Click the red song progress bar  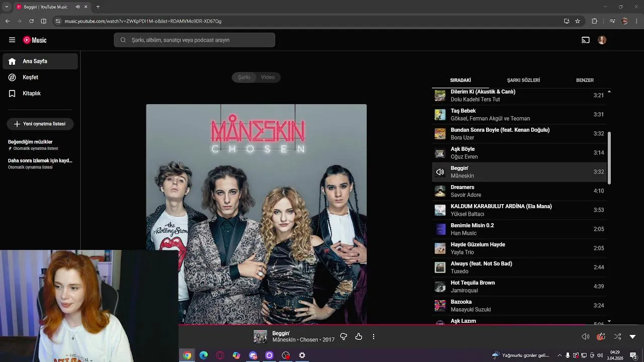[x=382, y=325]
